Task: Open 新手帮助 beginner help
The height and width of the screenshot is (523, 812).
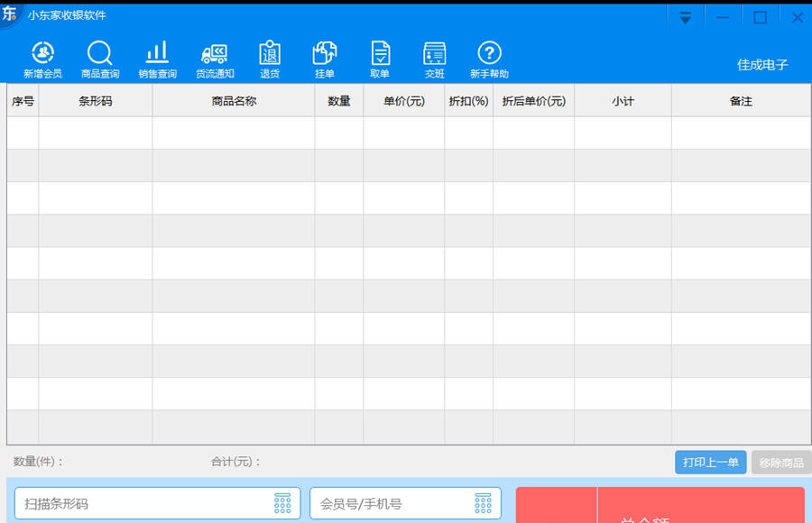Action: [x=488, y=57]
